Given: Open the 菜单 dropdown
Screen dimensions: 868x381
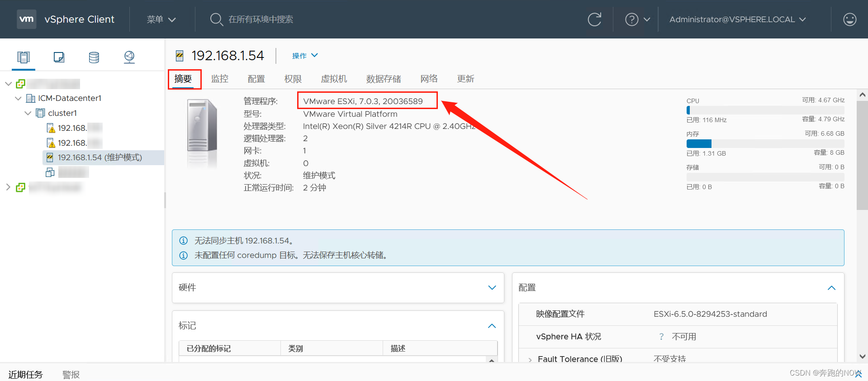Looking at the screenshot, I should 161,19.
